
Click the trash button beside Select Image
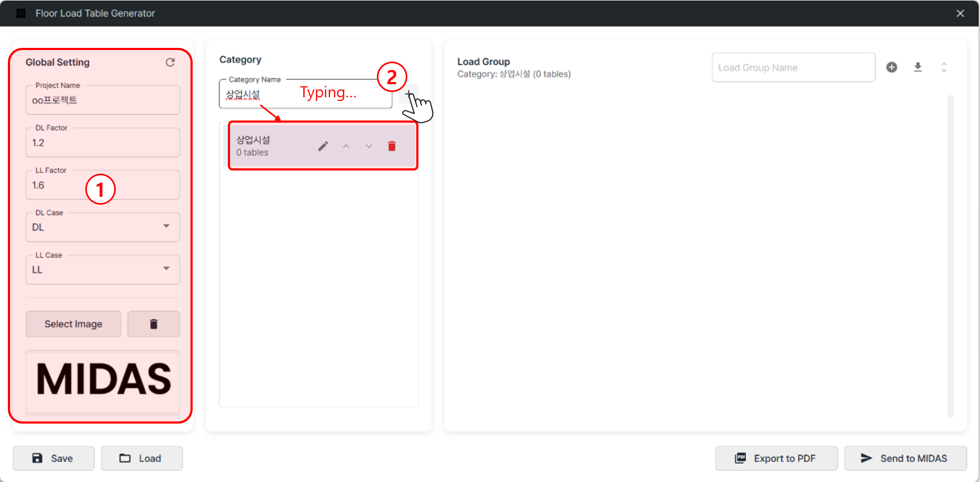click(154, 324)
